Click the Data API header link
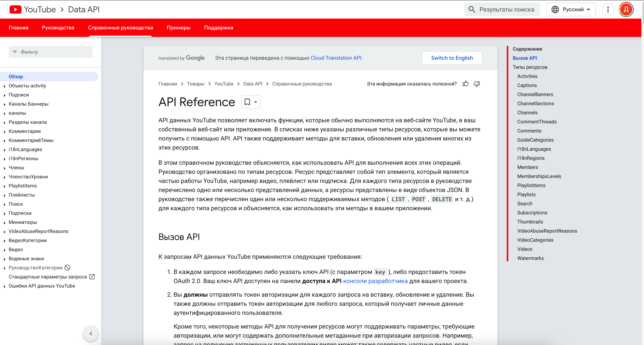Viewport: 644px width, 345px height. 84,9
